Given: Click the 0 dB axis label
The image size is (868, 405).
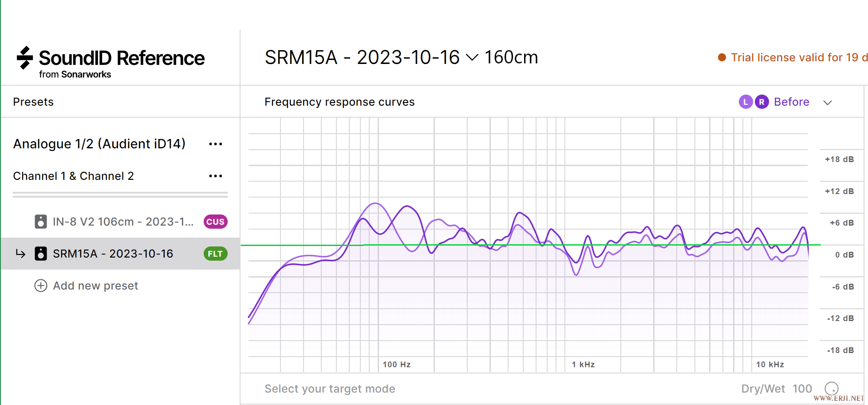Looking at the screenshot, I should pyautogui.click(x=844, y=255).
